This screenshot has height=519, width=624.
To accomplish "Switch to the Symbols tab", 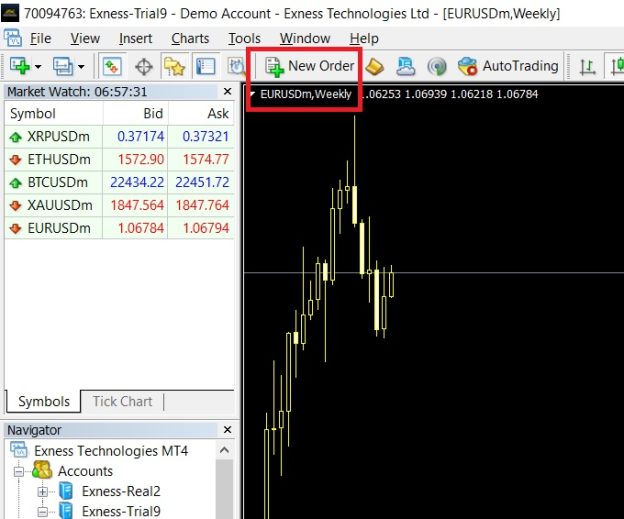I will [44, 401].
